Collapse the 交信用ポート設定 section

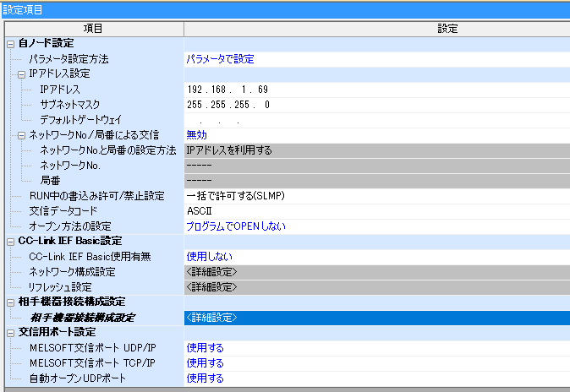tap(10, 333)
